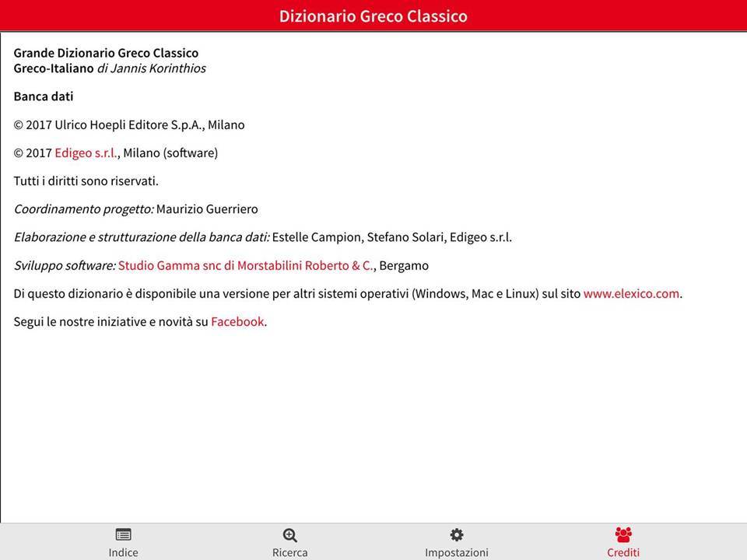
Task: Click 'Segui le nostre iniziative e novità su'
Action: click(110, 322)
